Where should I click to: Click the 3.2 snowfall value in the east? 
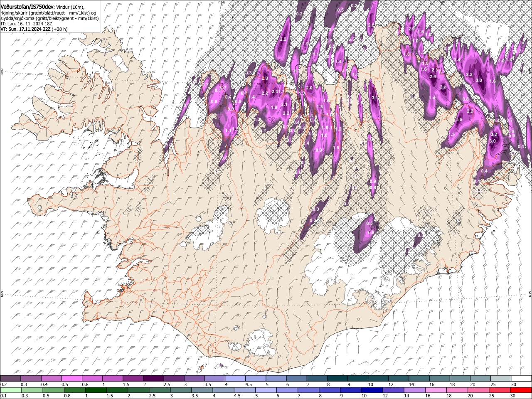494,135
